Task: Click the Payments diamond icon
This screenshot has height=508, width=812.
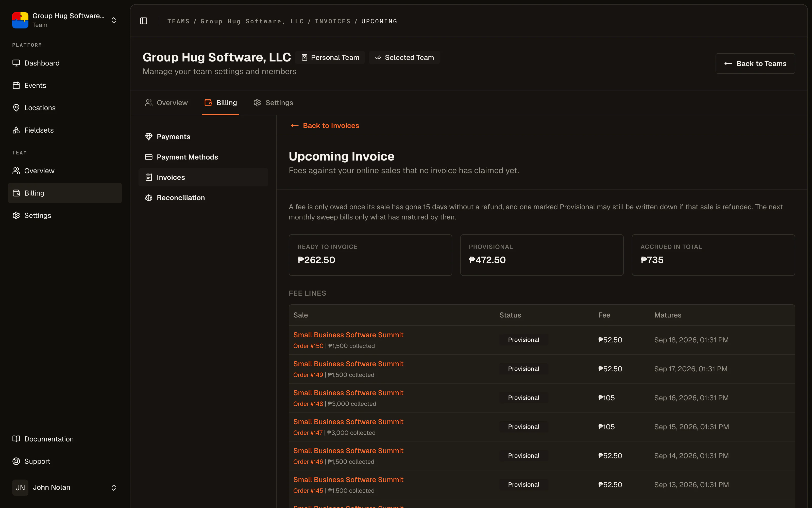Action: pos(149,137)
